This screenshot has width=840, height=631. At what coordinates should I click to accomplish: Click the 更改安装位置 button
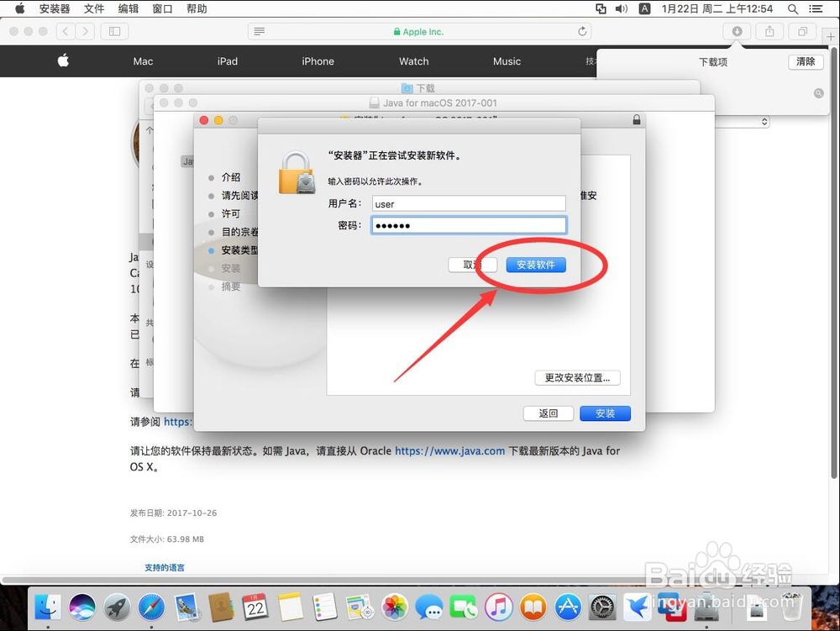[577, 377]
